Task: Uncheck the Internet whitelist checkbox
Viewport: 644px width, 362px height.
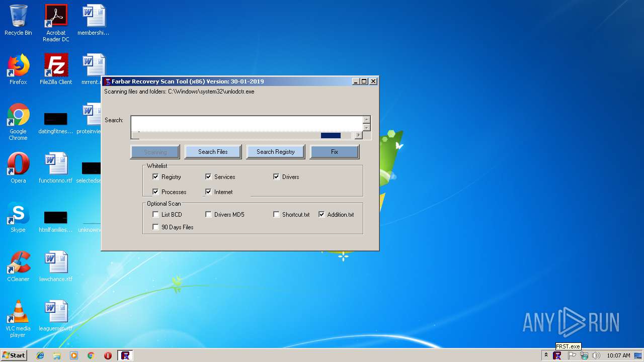Action: click(208, 192)
